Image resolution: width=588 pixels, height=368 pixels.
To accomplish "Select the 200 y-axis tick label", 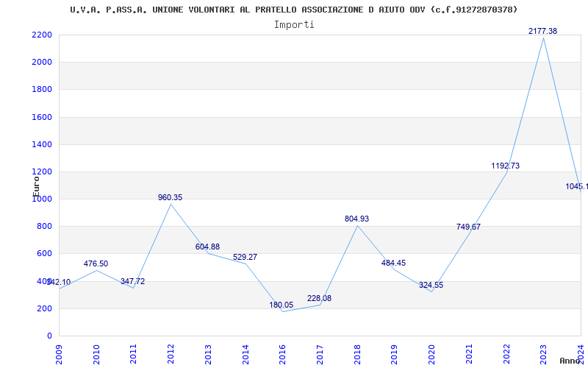I will 44,308.
